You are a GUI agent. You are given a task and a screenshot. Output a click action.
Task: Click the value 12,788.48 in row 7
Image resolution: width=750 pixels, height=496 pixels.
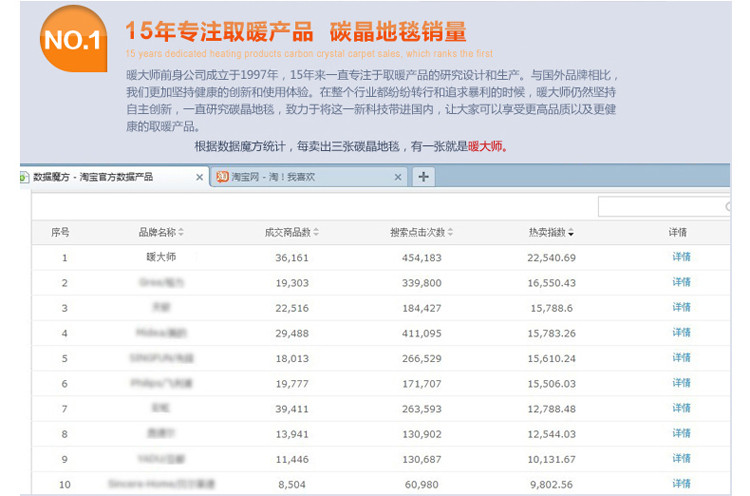[551, 409]
